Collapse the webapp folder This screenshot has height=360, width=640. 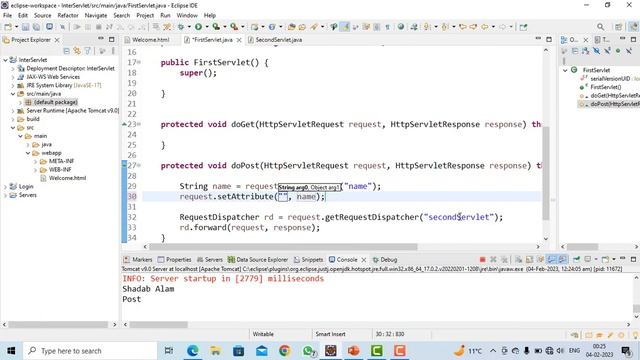[28, 153]
